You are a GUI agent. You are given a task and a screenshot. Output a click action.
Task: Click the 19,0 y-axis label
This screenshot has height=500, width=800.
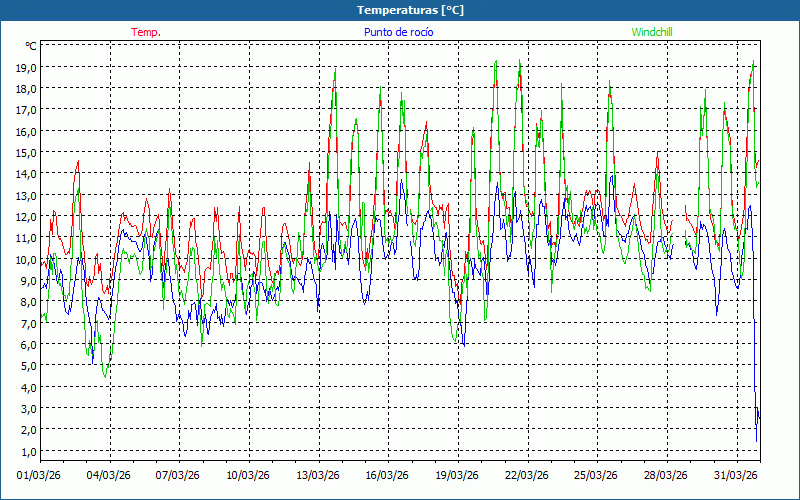coord(26,67)
